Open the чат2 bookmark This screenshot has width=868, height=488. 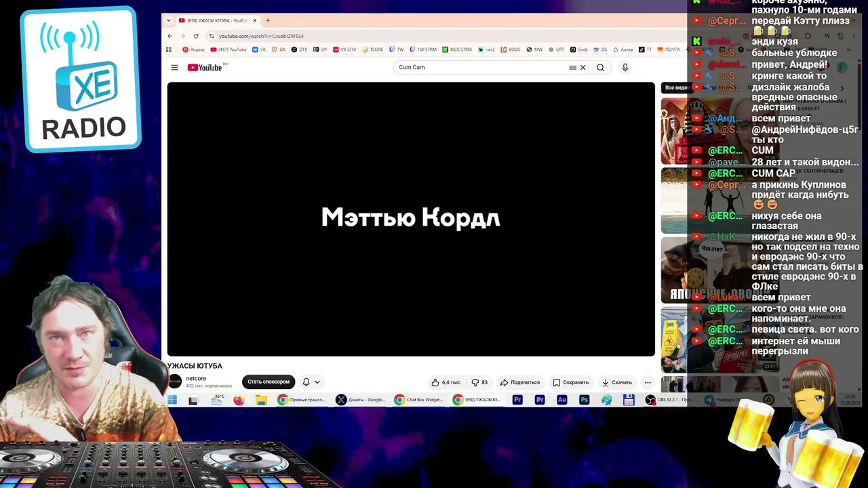pos(486,49)
